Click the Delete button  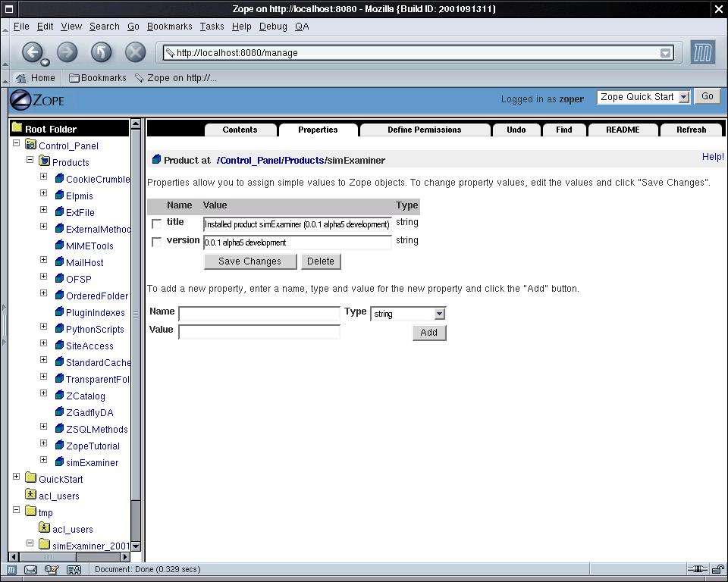click(x=320, y=261)
